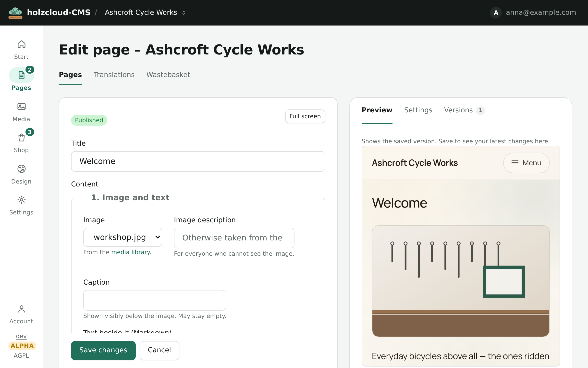Click the user avatar with letter A

point(496,13)
